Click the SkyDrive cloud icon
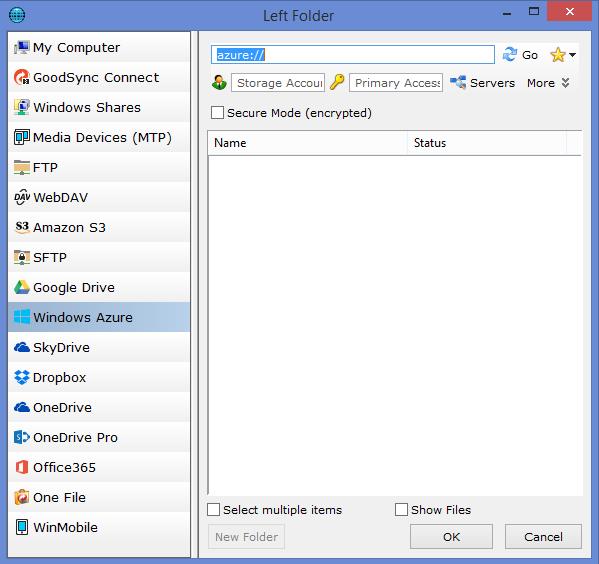 point(21,347)
